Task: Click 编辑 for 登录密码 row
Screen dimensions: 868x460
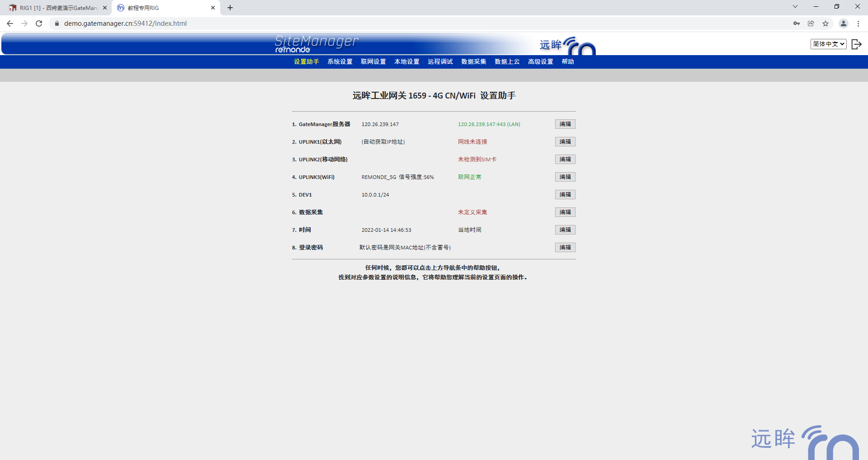Action: click(x=565, y=248)
